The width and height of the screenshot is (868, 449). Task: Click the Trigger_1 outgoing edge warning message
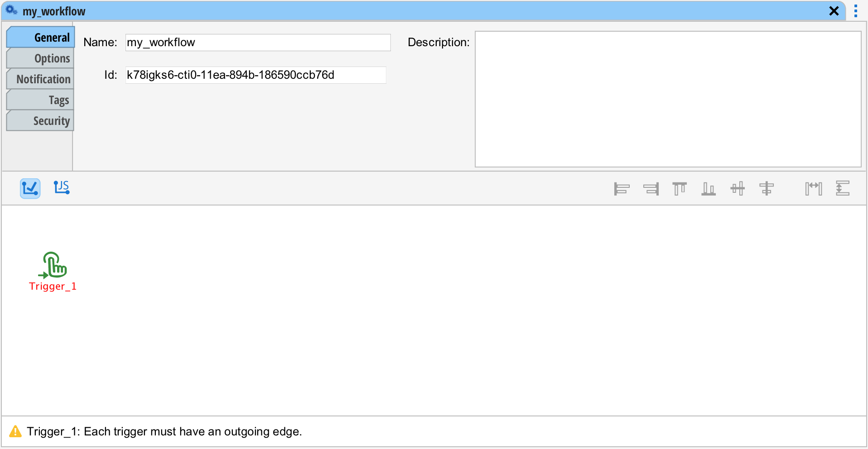pos(164,432)
